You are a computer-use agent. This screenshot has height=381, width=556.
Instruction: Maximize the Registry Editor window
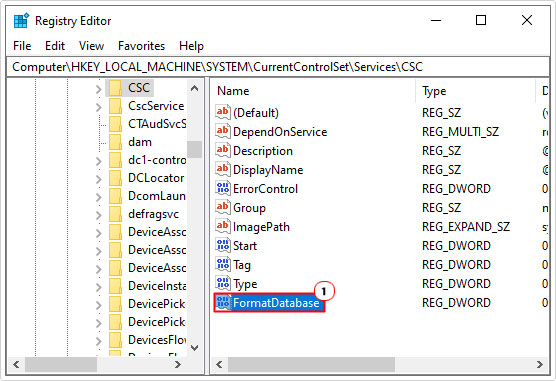[x=481, y=20]
